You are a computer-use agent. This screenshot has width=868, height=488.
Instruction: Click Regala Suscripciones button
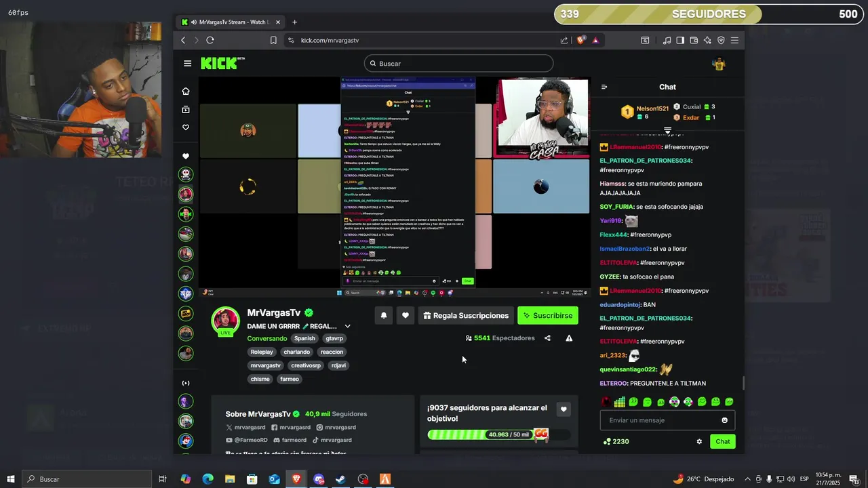[465, 315]
